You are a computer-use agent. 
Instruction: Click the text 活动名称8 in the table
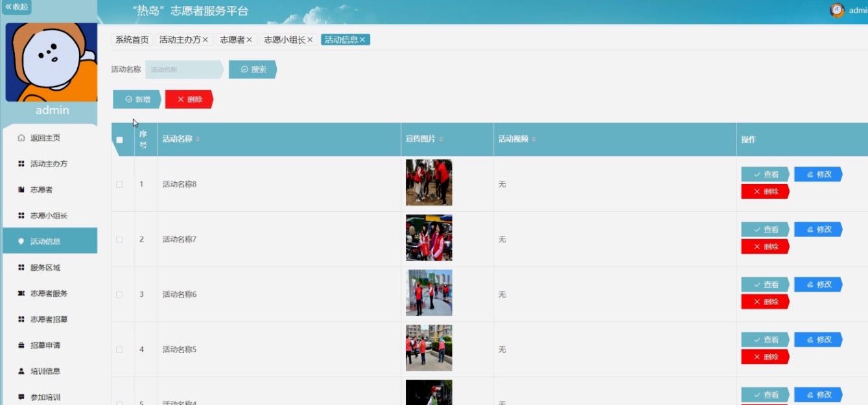point(179,185)
